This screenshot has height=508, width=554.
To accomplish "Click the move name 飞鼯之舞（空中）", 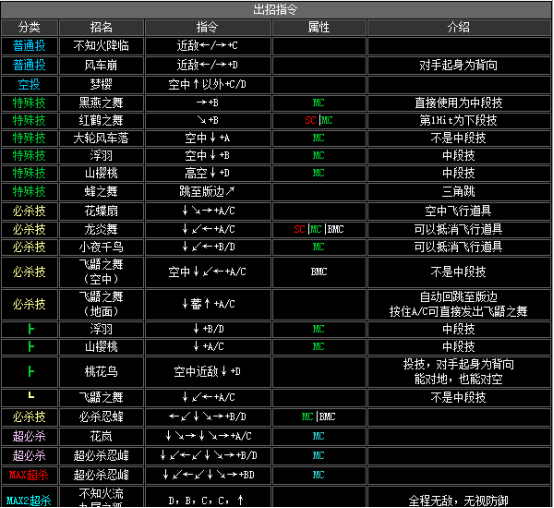I will [101, 272].
